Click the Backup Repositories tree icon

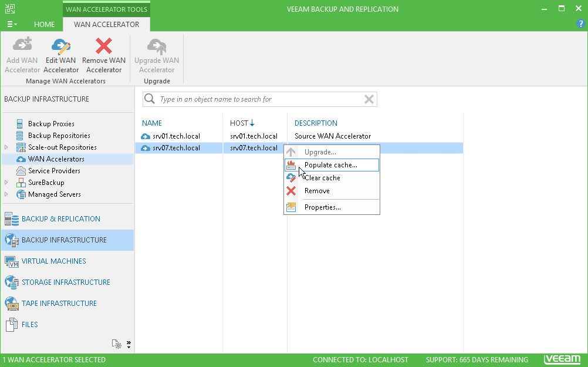pos(20,136)
